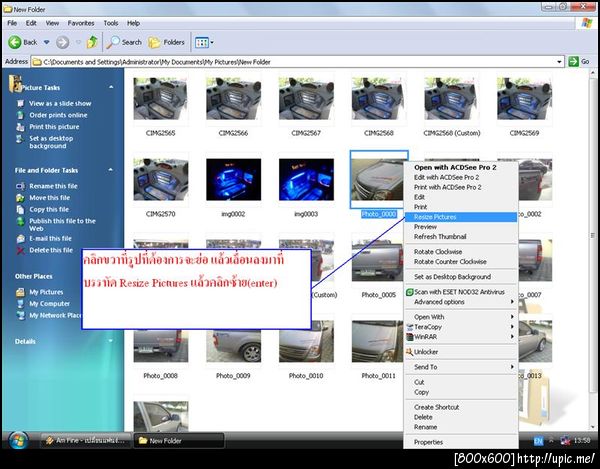
Task: Expand the Details section
Action: pyautogui.click(x=111, y=341)
